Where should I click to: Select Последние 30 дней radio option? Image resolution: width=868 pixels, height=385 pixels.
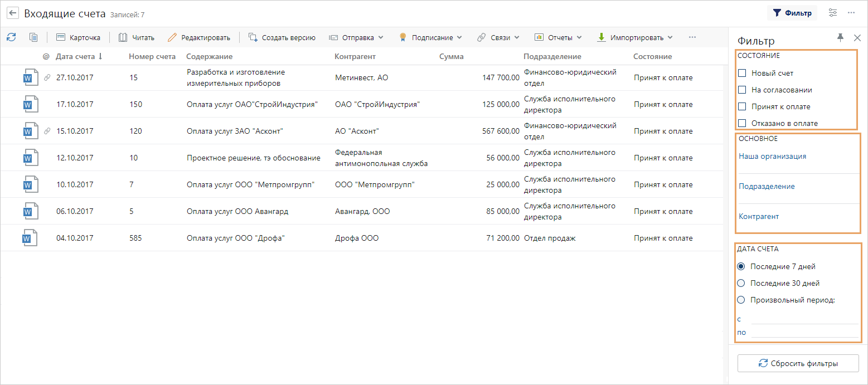tap(741, 283)
